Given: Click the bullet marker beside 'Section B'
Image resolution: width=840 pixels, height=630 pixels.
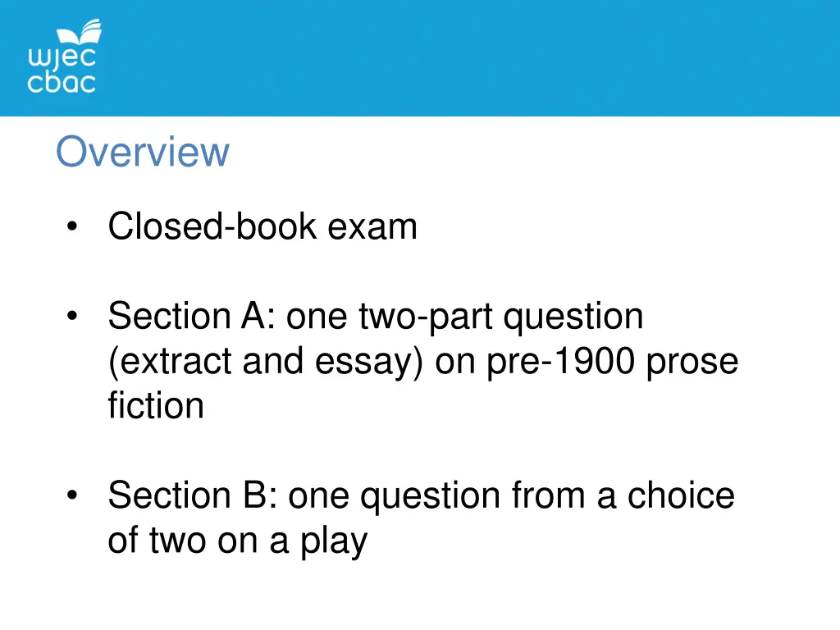Looking at the screenshot, I should [72, 495].
